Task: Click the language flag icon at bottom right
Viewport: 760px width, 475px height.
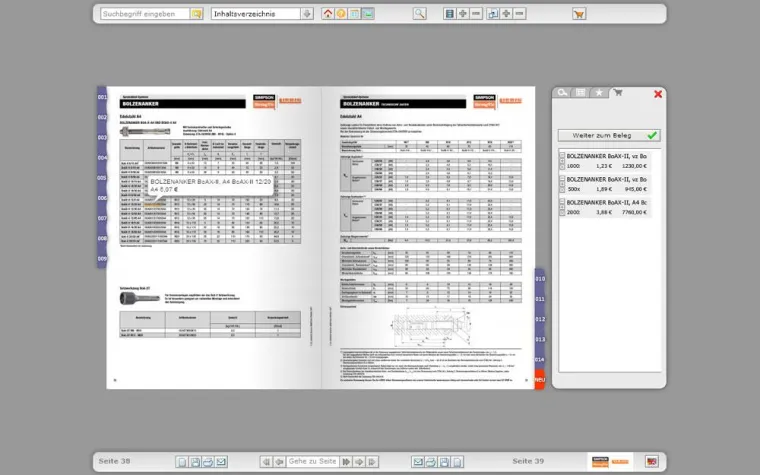Action: coord(651,461)
